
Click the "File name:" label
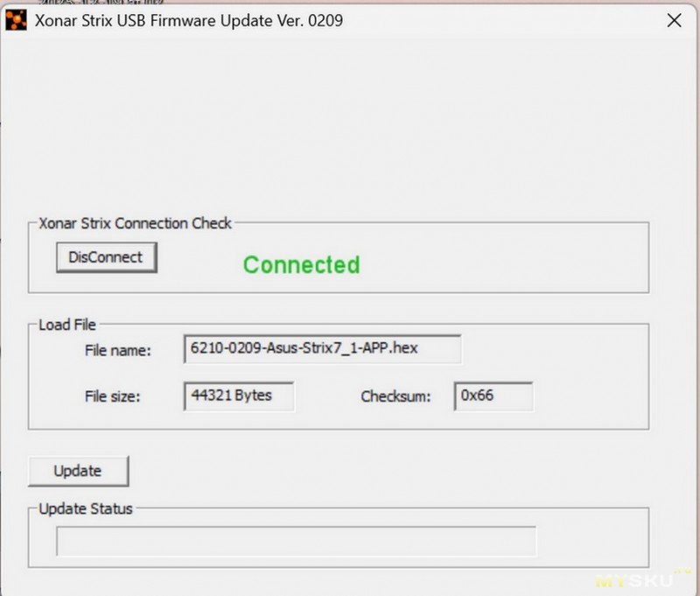click(x=118, y=350)
